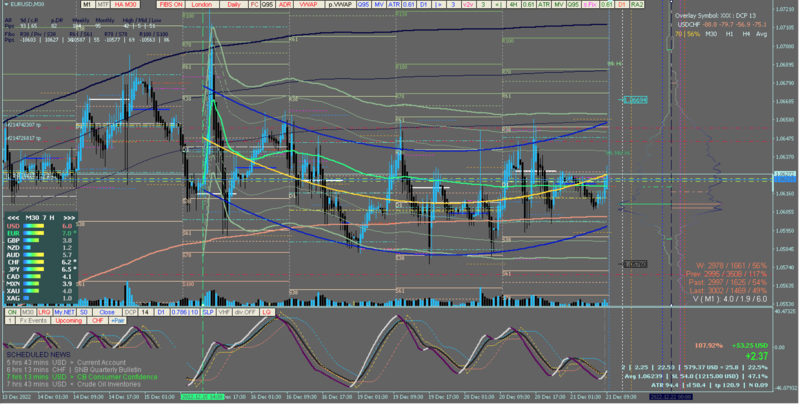Toggle the red VWAP button
The height and width of the screenshot is (404, 799).
pyautogui.click(x=308, y=5)
